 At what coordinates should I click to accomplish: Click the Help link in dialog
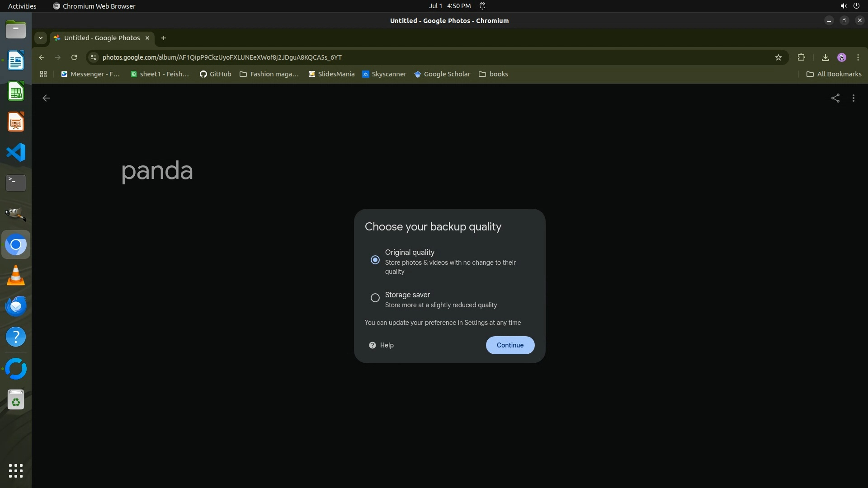point(382,345)
